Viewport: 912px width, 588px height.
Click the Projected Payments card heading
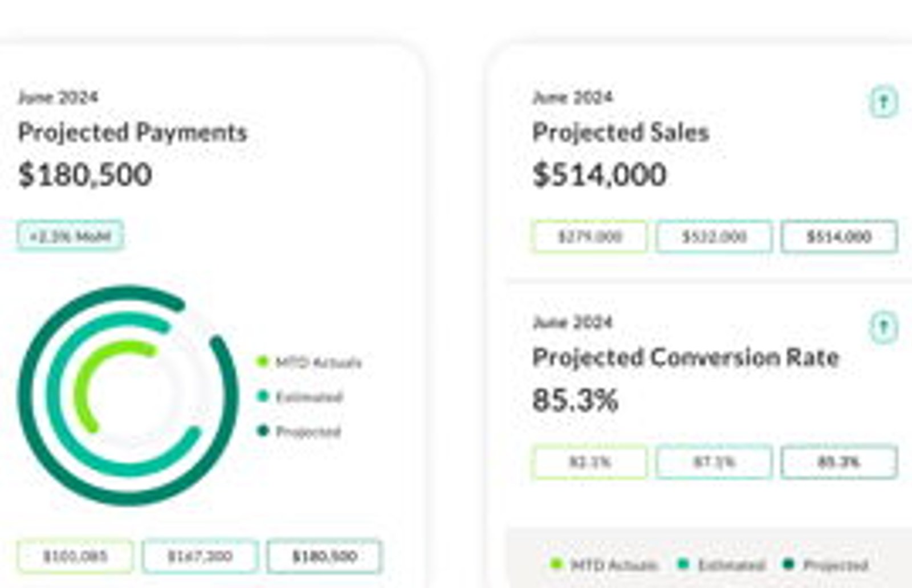click(x=133, y=133)
